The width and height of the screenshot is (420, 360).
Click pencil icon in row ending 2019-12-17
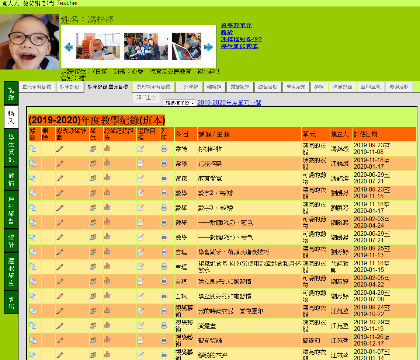tap(60, 340)
